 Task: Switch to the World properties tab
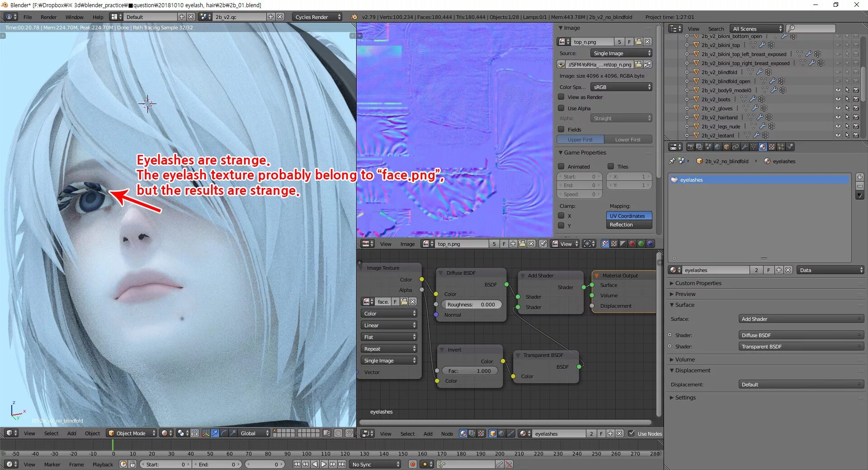[x=717, y=147]
